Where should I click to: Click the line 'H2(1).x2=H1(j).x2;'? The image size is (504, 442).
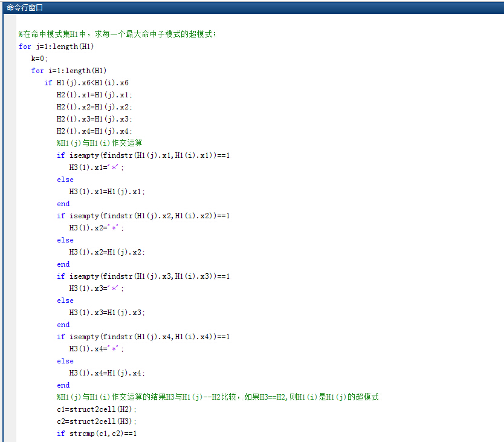(x=94, y=107)
